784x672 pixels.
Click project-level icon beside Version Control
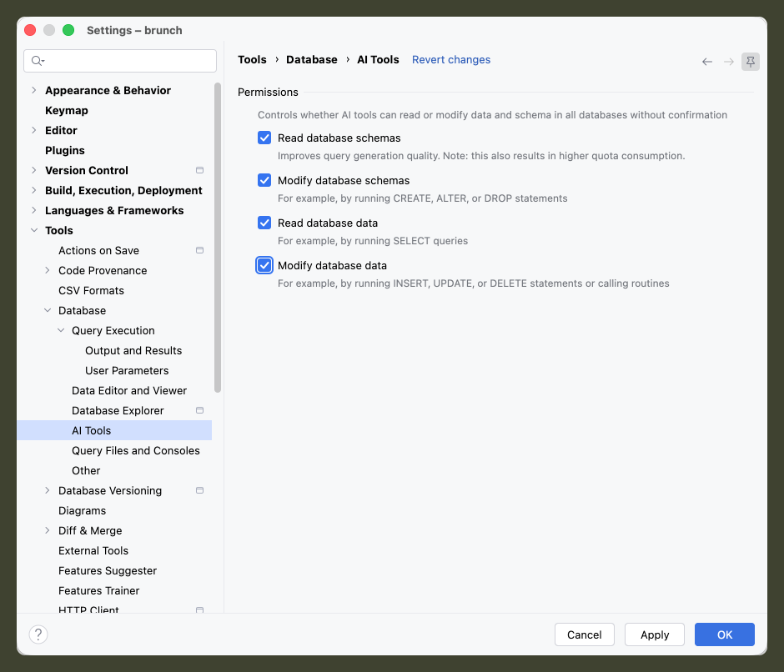tap(199, 170)
